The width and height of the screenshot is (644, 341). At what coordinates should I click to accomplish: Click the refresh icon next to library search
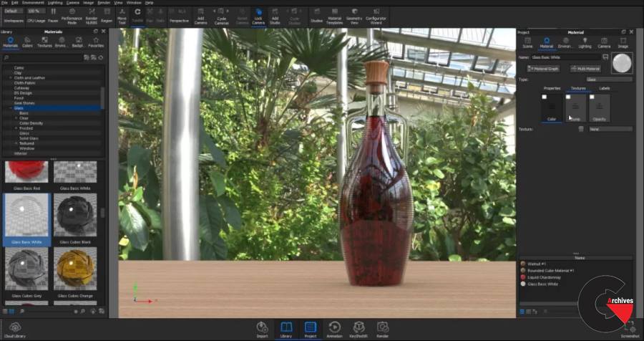coord(101,57)
